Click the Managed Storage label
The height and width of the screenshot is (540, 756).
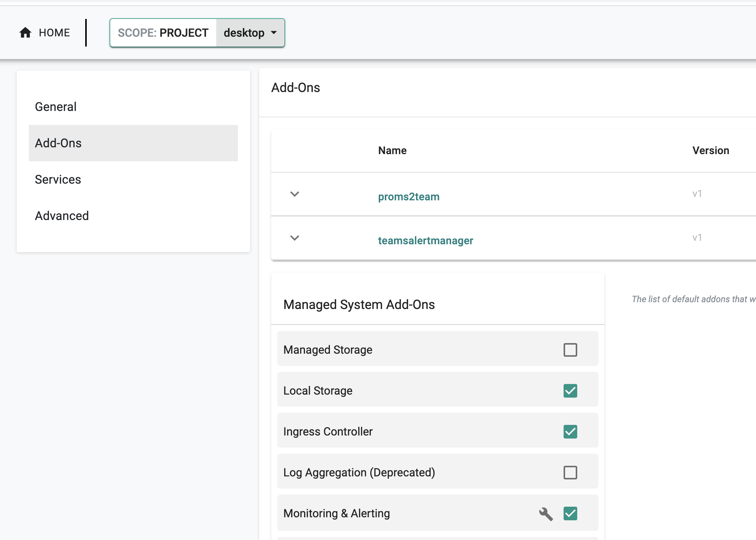(x=328, y=350)
